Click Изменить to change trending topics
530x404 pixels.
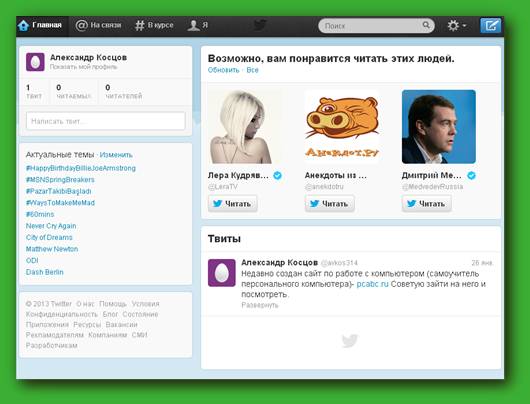tap(116, 155)
